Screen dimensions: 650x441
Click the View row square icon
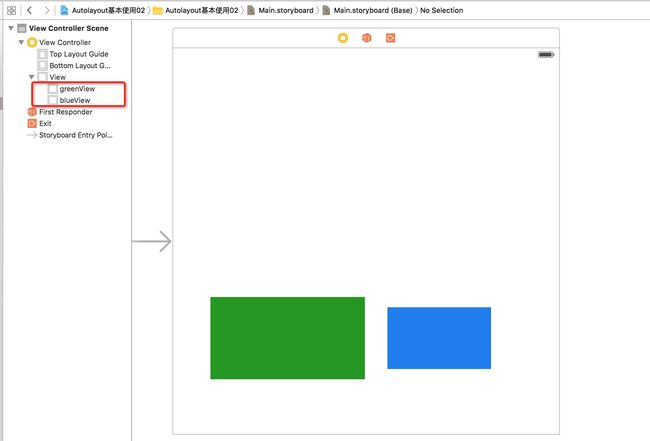pos(42,77)
